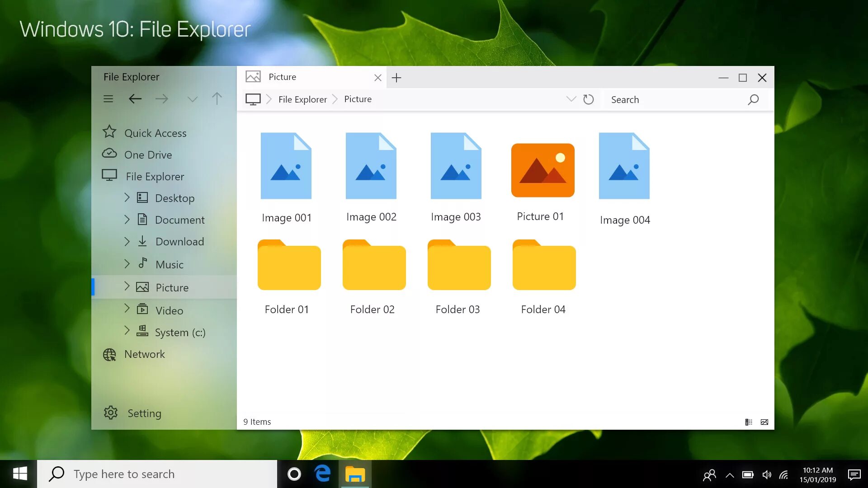The height and width of the screenshot is (488, 868).
Task: Click the Video icon in sidebar
Action: point(142,309)
